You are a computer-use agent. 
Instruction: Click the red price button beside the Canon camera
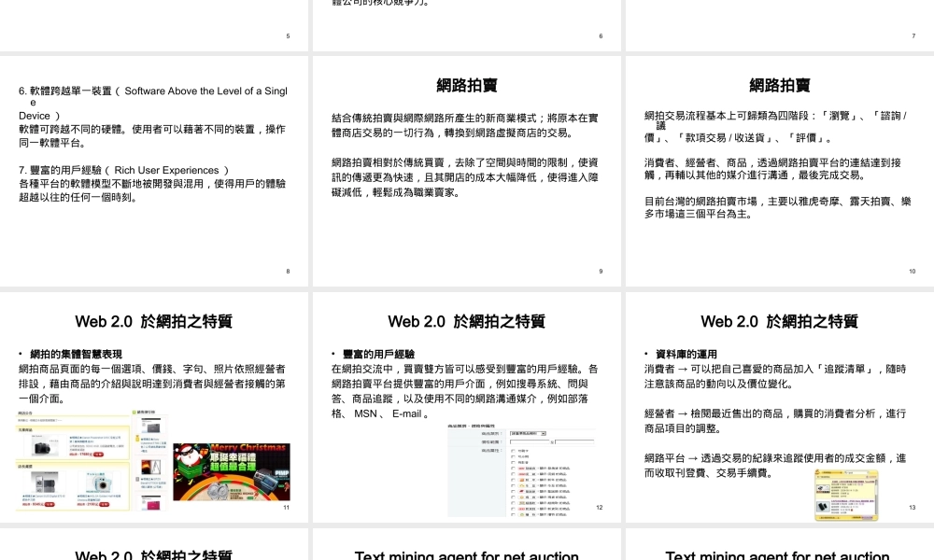99,455
